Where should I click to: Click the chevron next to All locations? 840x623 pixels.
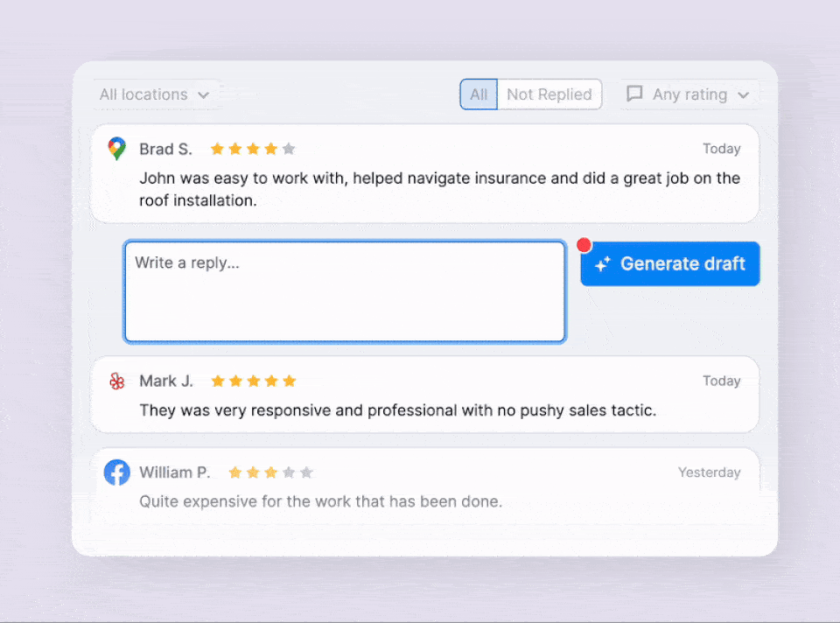(x=203, y=95)
